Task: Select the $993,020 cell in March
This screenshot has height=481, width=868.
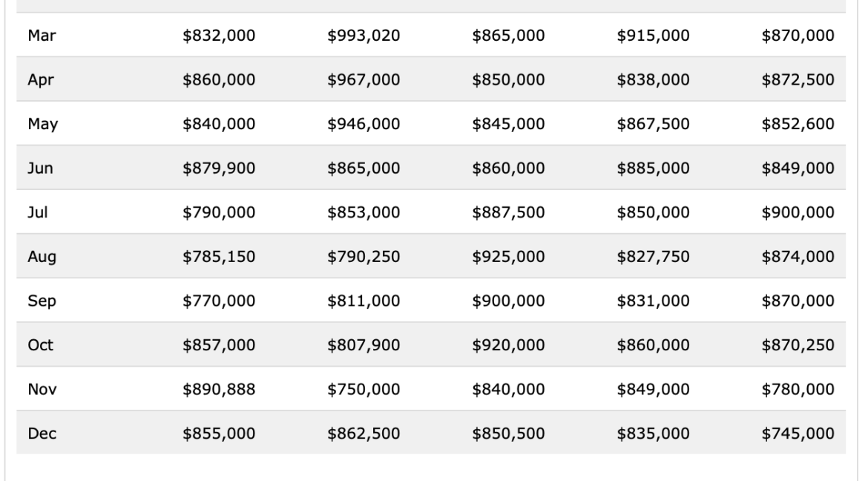Action: point(364,35)
